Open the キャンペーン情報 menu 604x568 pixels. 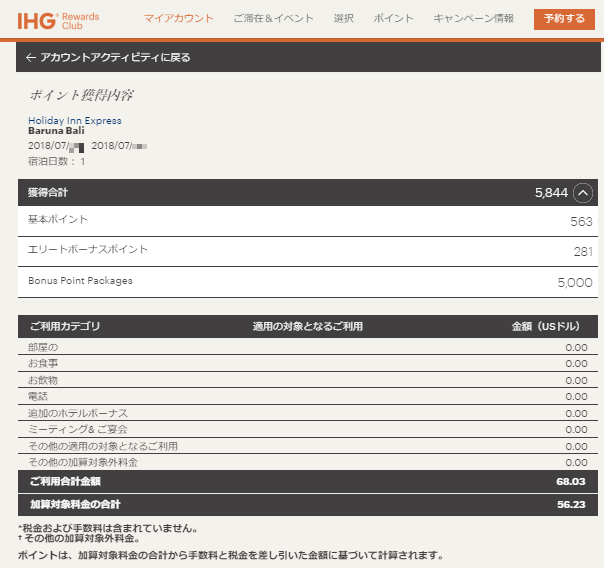(473, 19)
